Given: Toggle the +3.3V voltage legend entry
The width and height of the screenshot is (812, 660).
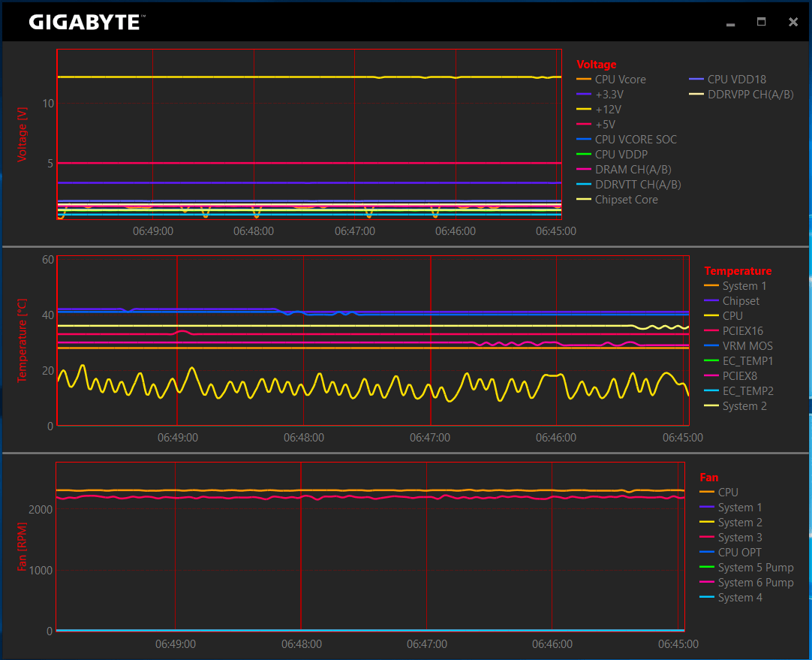Looking at the screenshot, I should coord(609,95).
